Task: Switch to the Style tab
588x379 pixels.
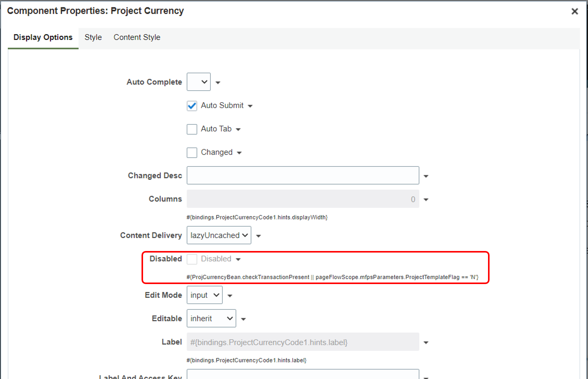Action: (93, 37)
